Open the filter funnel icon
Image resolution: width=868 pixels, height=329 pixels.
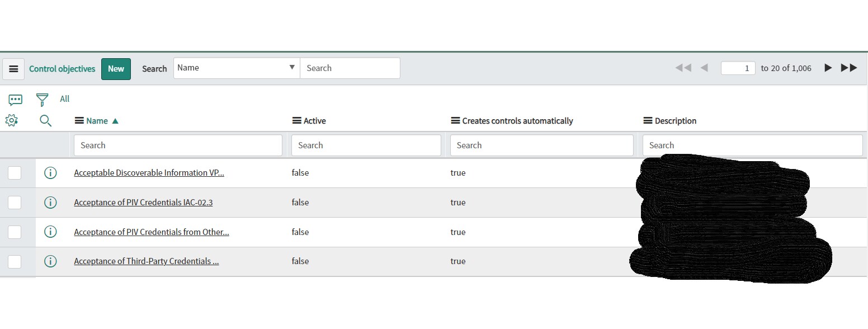coord(42,99)
